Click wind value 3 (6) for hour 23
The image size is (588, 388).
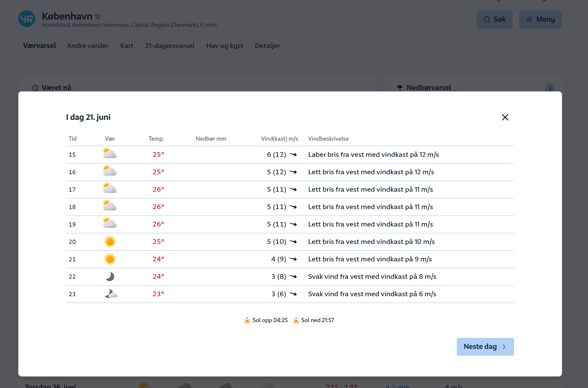tap(279, 294)
